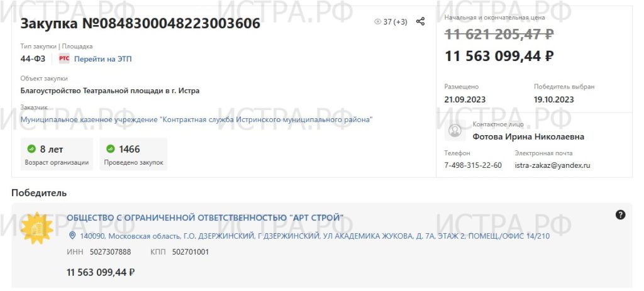Click the location pin icon by address
644x291 pixels.
click(72, 236)
